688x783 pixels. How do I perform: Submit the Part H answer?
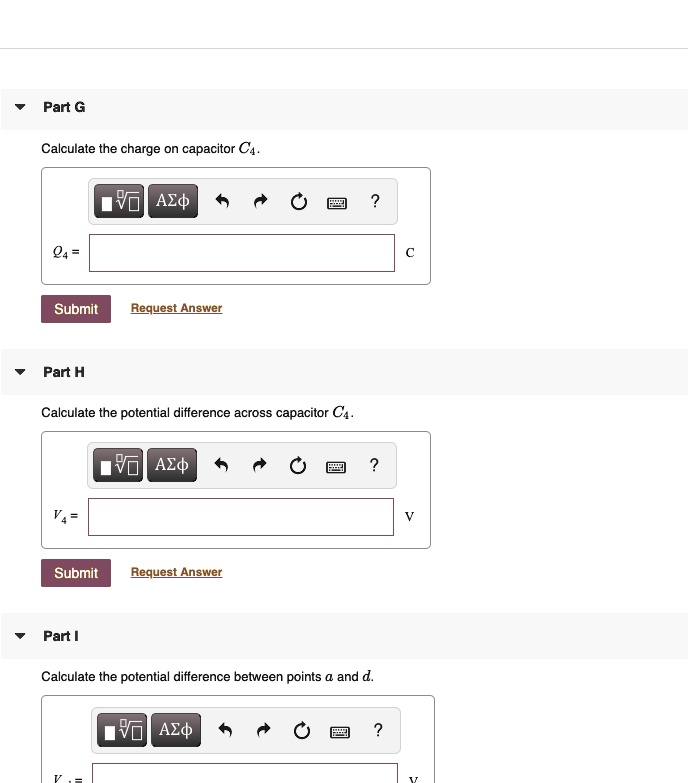pyautogui.click(x=76, y=573)
